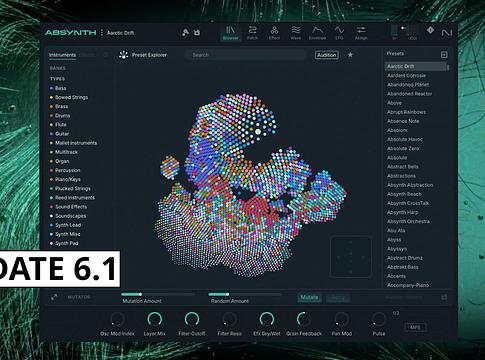The height and width of the screenshot is (360, 485).
Task: Open the three-dot menu beside ABSYNTH logo
Action: click(x=101, y=32)
